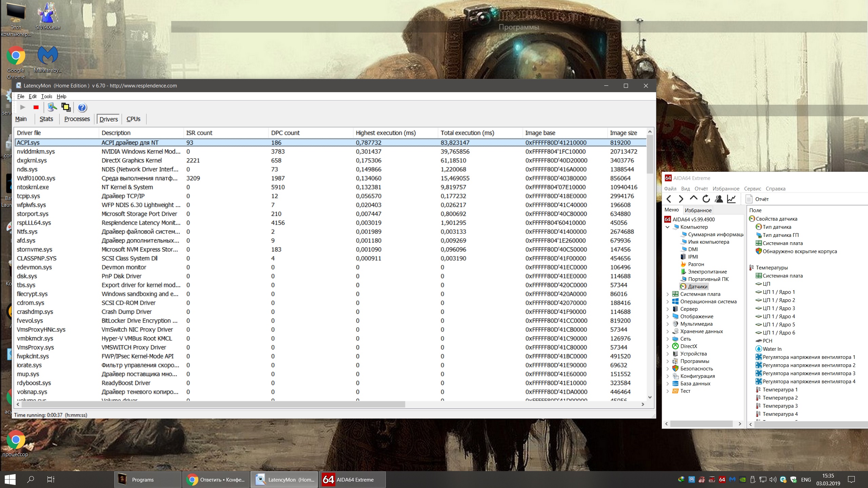Switch to the CPUs tab

[x=133, y=119]
